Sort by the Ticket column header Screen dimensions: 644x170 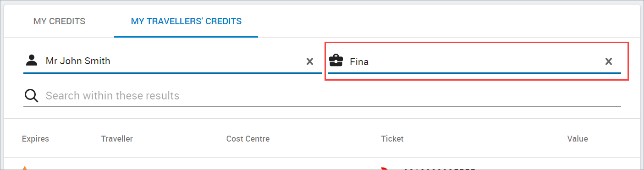click(x=392, y=138)
